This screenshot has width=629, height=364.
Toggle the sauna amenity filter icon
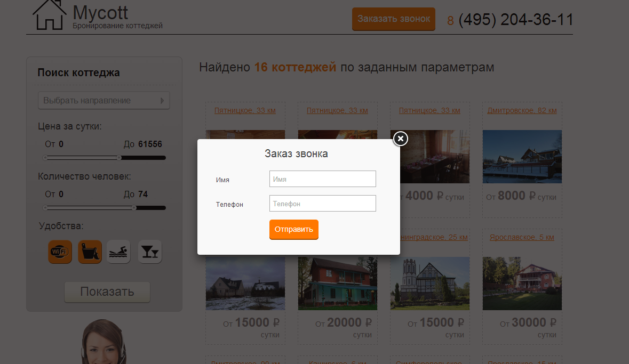tap(90, 252)
